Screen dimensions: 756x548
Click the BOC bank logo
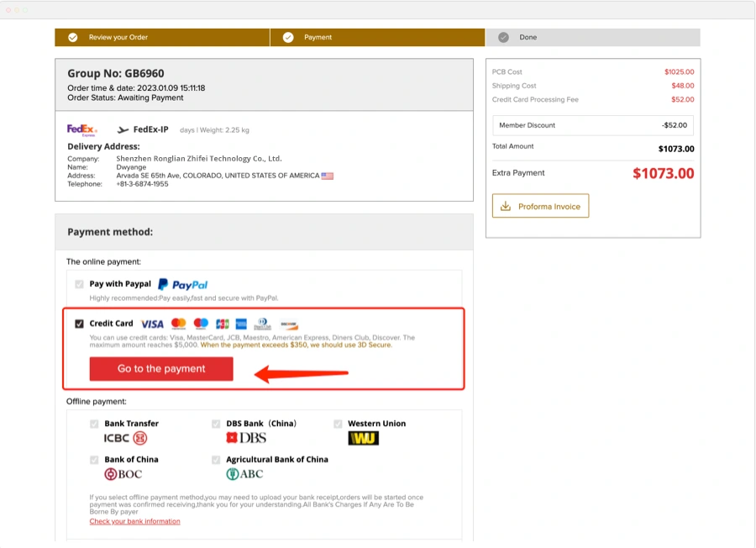pyautogui.click(x=123, y=474)
